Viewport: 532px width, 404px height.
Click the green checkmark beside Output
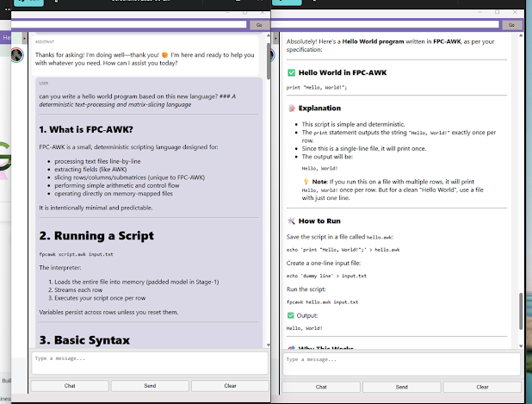point(290,315)
